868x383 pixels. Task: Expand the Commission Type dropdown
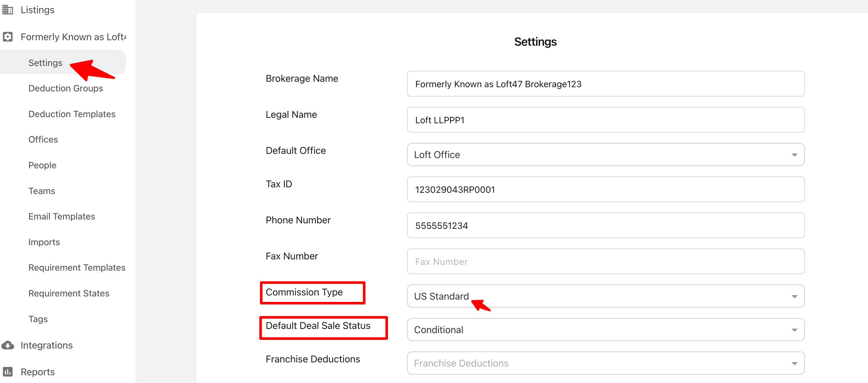click(794, 296)
